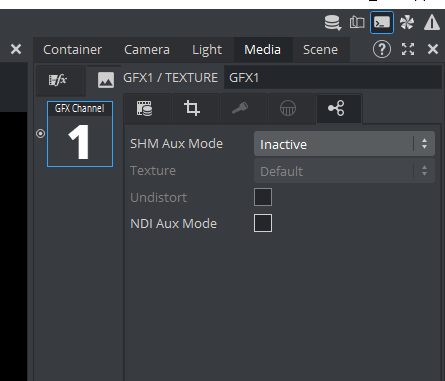The width and height of the screenshot is (445, 381).
Task: Expand the Texture Default dropdown
Action: (344, 171)
